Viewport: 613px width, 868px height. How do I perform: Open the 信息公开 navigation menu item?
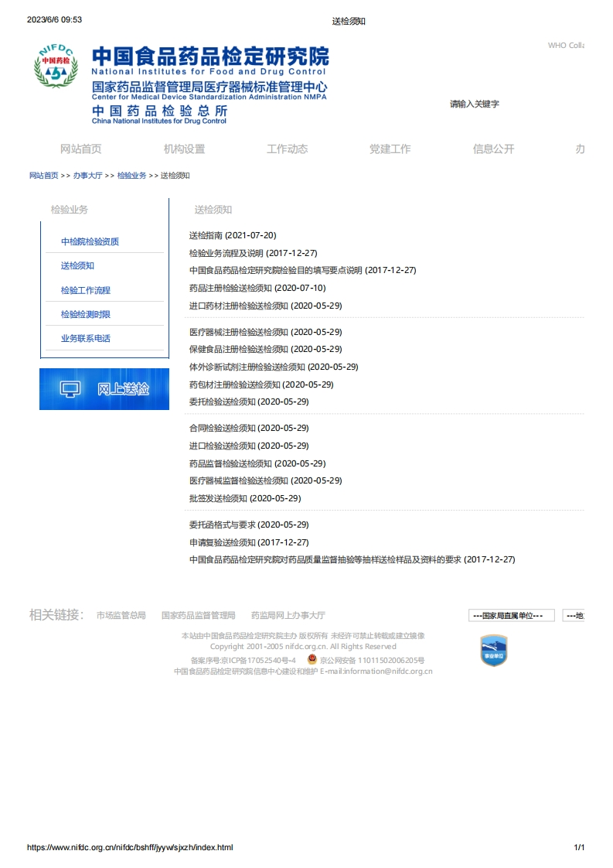point(493,149)
